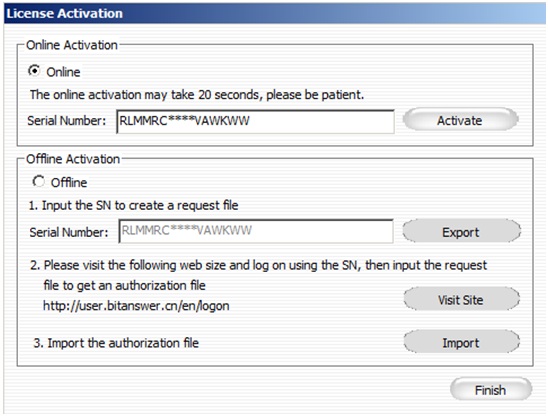Image resolution: width=548 pixels, height=416 pixels.
Task: Click Export to create the request file
Action: pyautogui.click(x=461, y=232)
